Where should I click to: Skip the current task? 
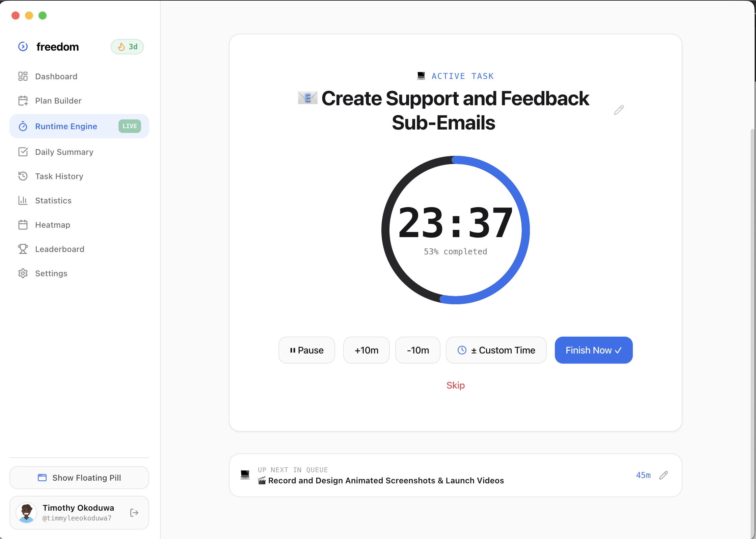[x=456, y=385]
